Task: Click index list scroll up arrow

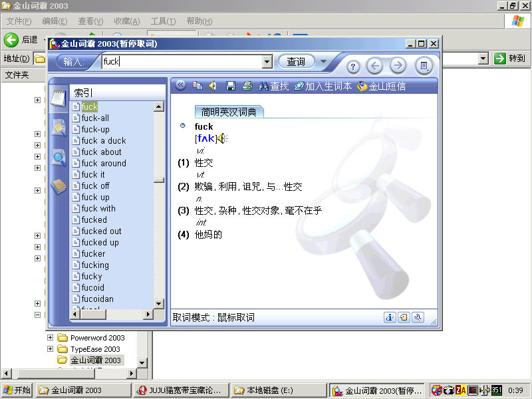Action: [x=158, y=106]
